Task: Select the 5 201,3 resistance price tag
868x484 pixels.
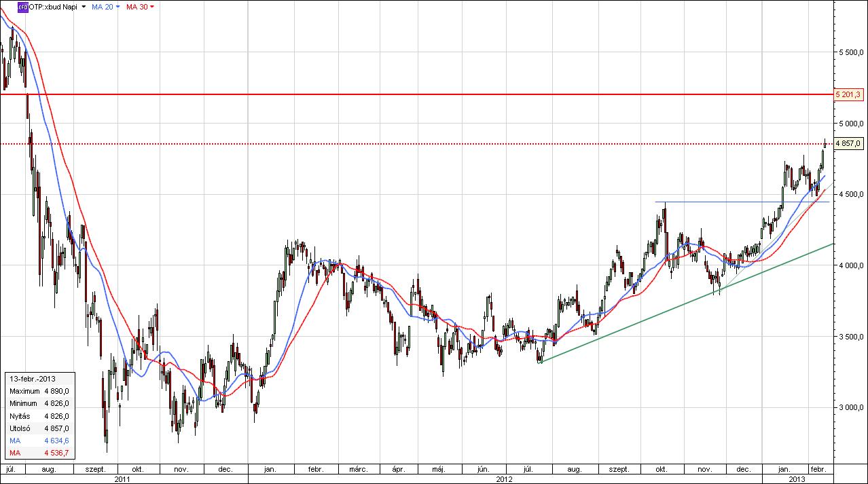Action: coord(849,94)
